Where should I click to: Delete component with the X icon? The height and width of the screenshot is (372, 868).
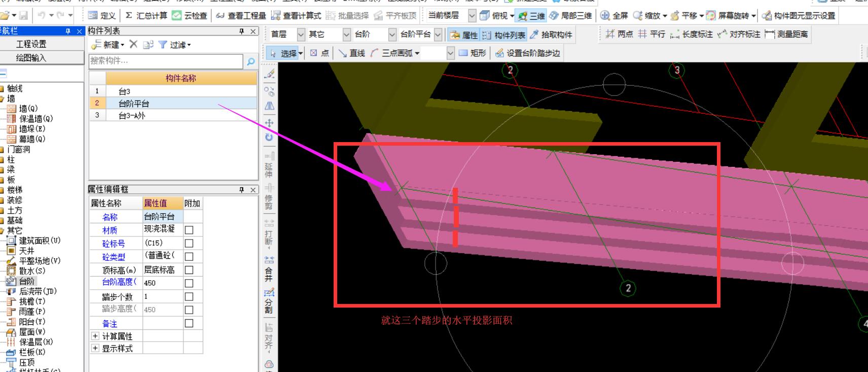[133, 44]
